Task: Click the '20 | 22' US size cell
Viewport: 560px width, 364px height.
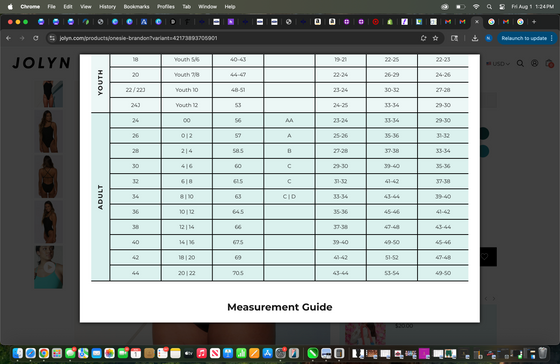Action: click(x=187, y=273)
